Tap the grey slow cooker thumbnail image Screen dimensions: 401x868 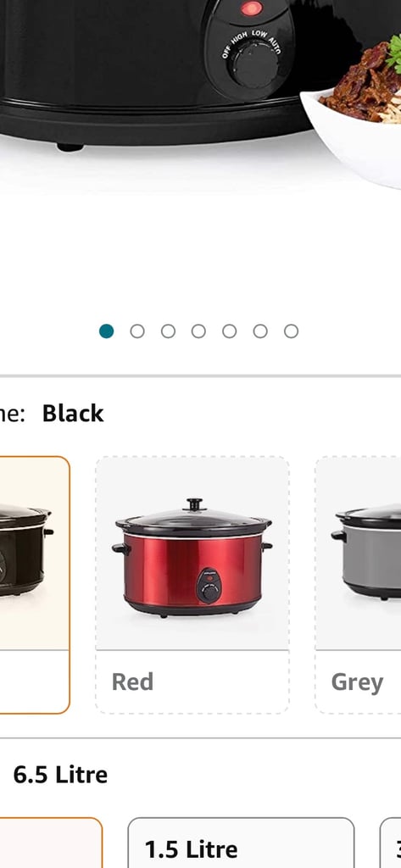(x=366, y=552)
